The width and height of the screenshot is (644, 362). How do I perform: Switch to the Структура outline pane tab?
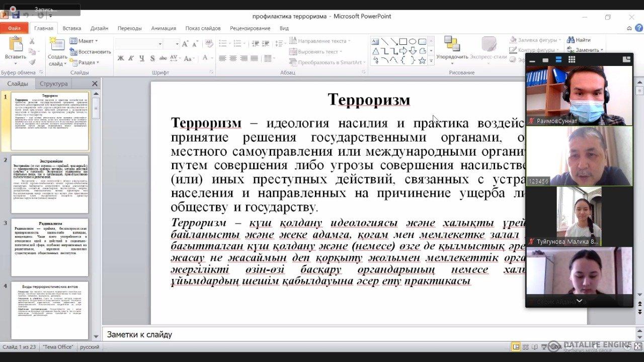click(x=53, y=84)
